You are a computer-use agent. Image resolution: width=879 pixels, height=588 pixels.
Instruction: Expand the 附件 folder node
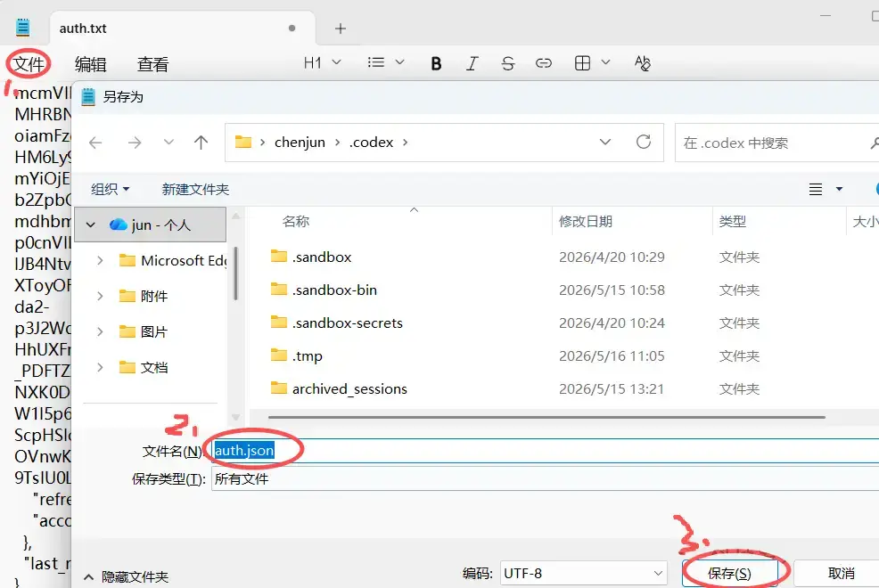(100, 297)
